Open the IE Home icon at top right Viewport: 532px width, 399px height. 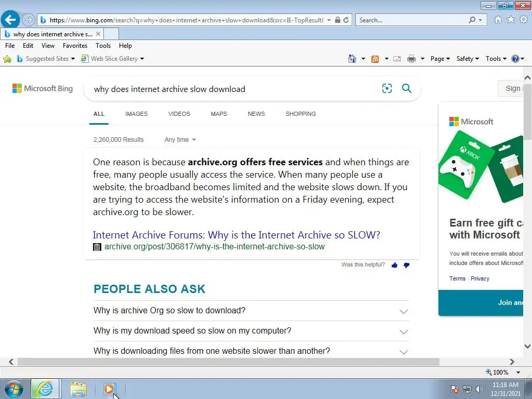tap(498, 20)
